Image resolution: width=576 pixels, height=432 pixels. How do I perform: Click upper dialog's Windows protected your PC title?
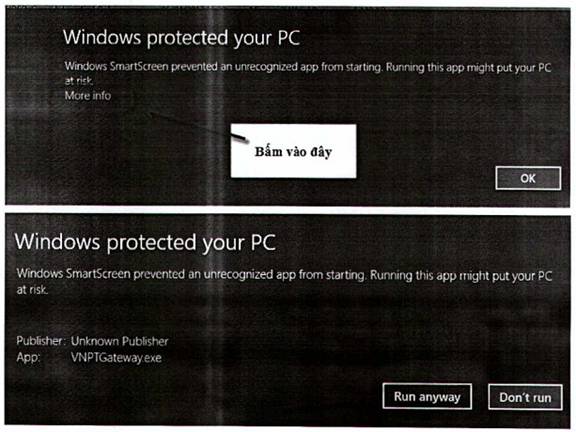click(181, 38)
